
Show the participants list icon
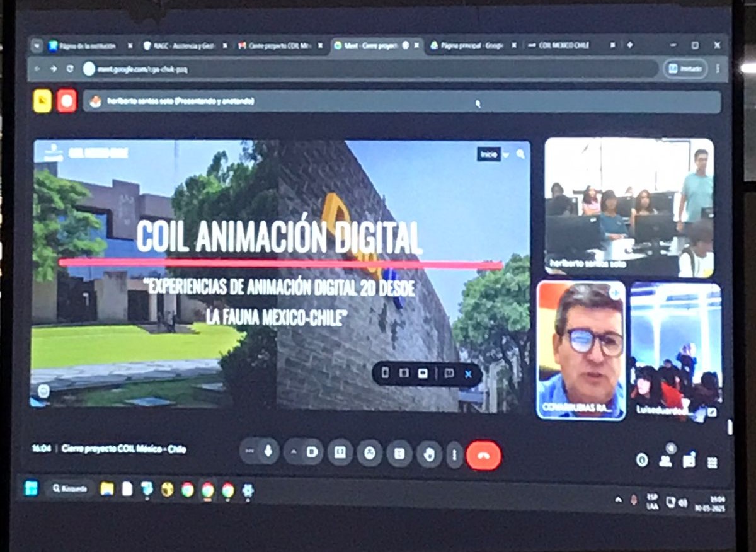pyautogui.click(x=665, y=461)
